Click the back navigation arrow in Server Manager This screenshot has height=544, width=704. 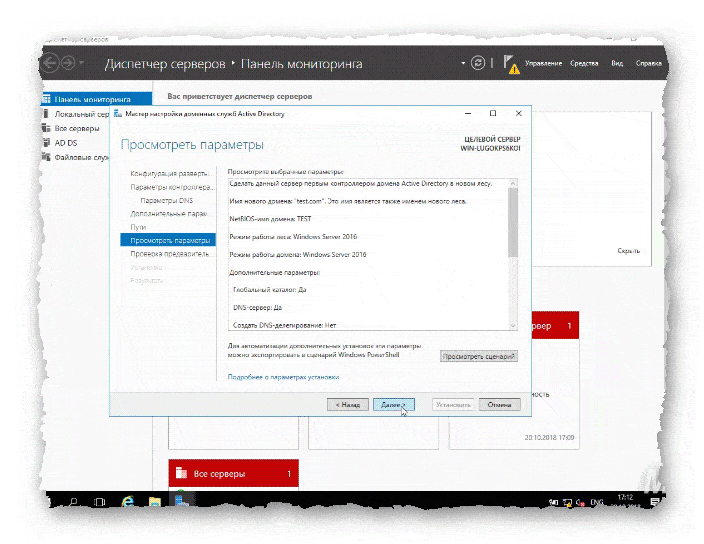(50, 63)
